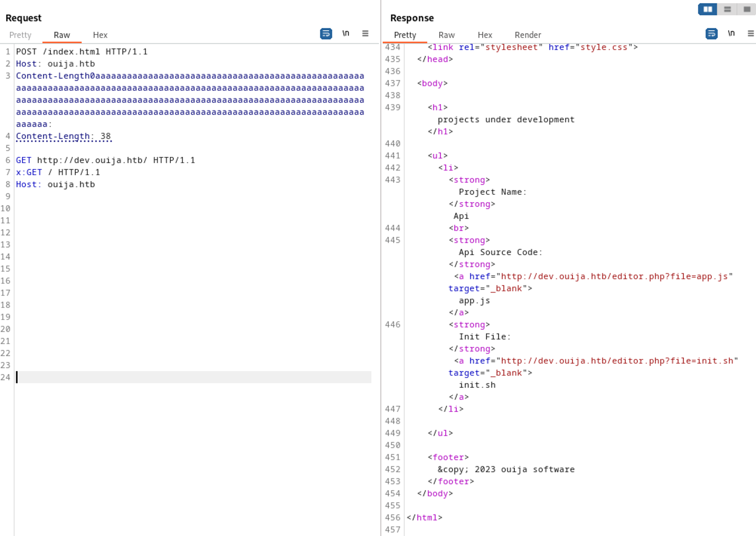Image resolution: width=756 pixels, height=536 pixels.
Task: Toggle word wrap in Response panel
Action: (x=711, y=34)
